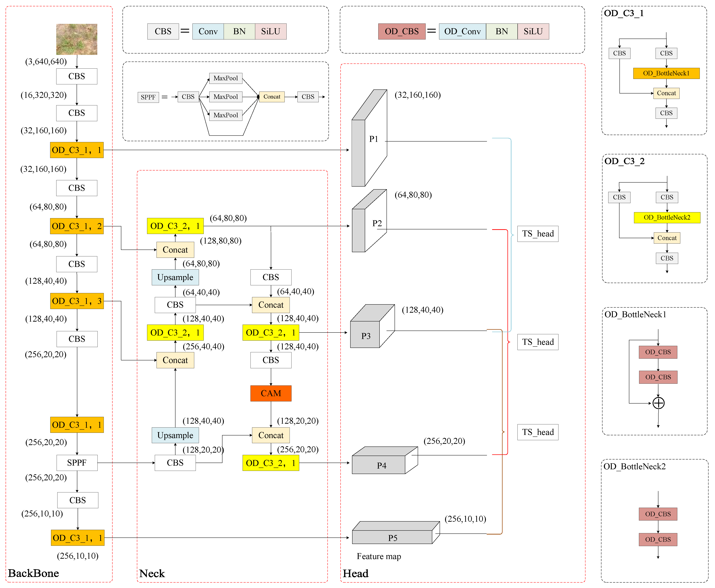This screenshot has height=588, width=715.
Task: Click the Concat box in the SPPF diagram
Action: click(x=272, y=97)
